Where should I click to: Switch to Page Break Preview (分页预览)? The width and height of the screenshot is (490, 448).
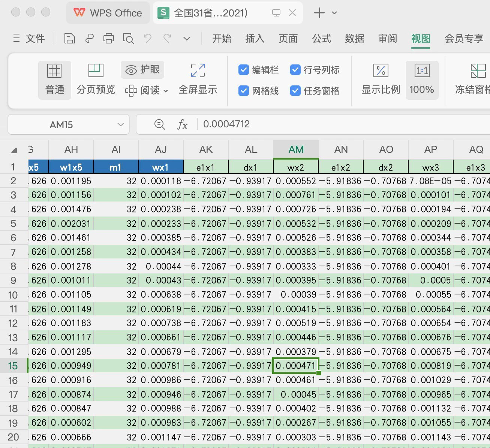(x=96, y=79)
